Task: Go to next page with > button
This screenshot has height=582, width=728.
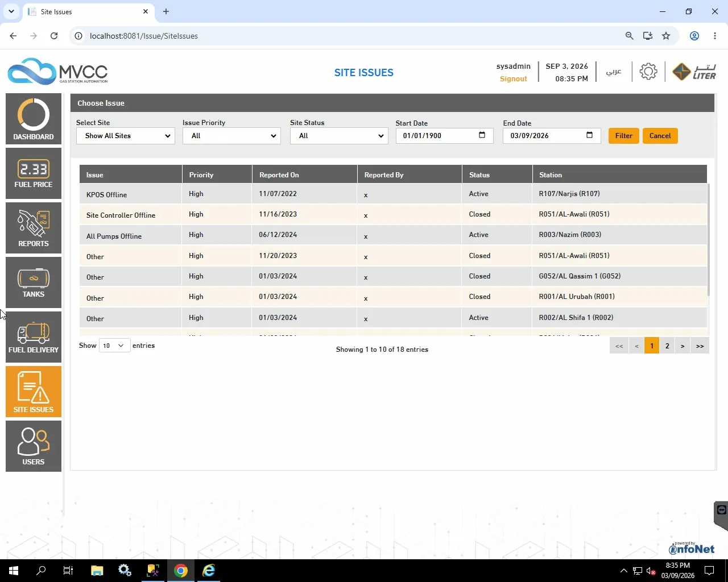Action: point(682,346)
